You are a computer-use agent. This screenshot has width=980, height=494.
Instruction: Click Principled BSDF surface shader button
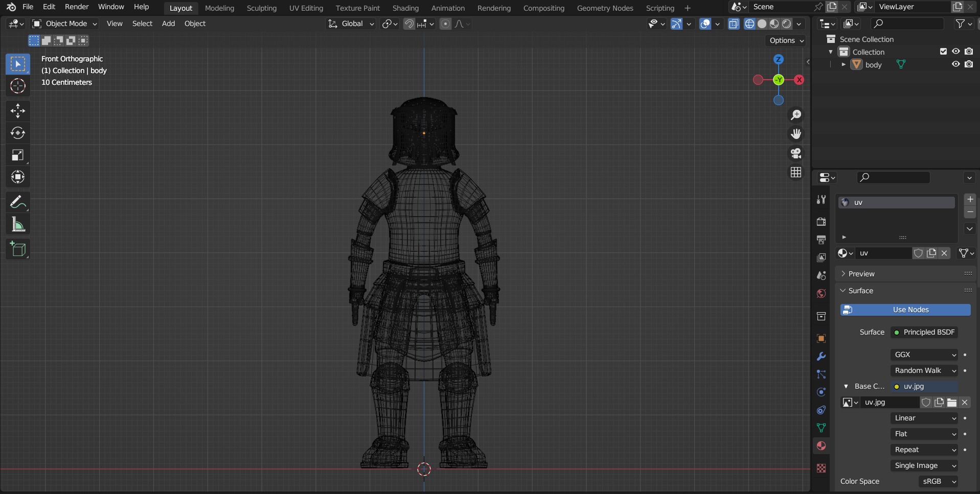coord(924,332)
